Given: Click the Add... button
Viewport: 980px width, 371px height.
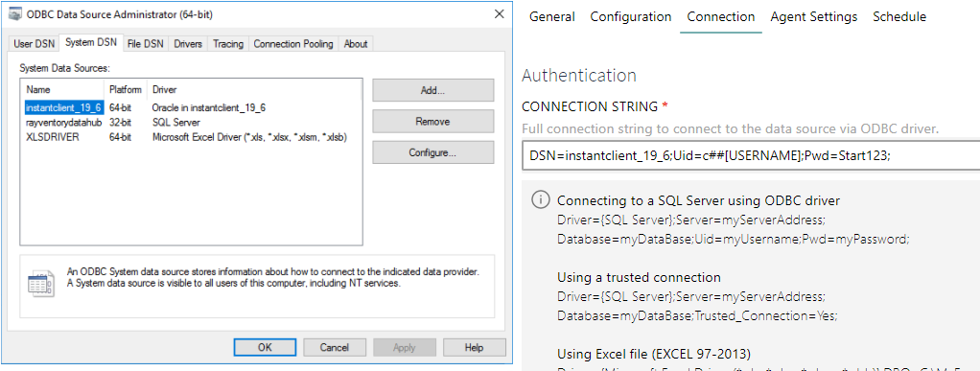Looking at the screenshot, I should pos(433,90).
